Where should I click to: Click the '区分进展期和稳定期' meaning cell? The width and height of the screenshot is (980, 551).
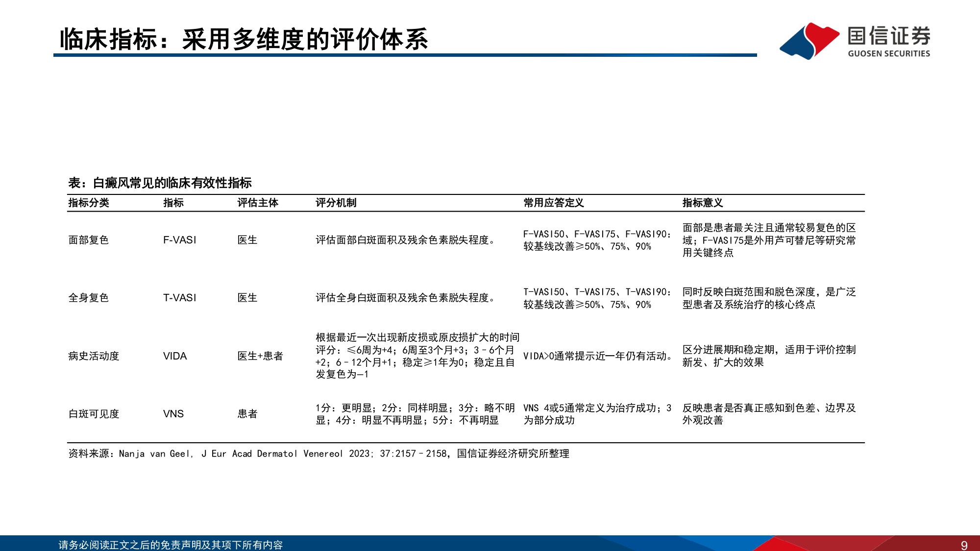tap(769, 356)
